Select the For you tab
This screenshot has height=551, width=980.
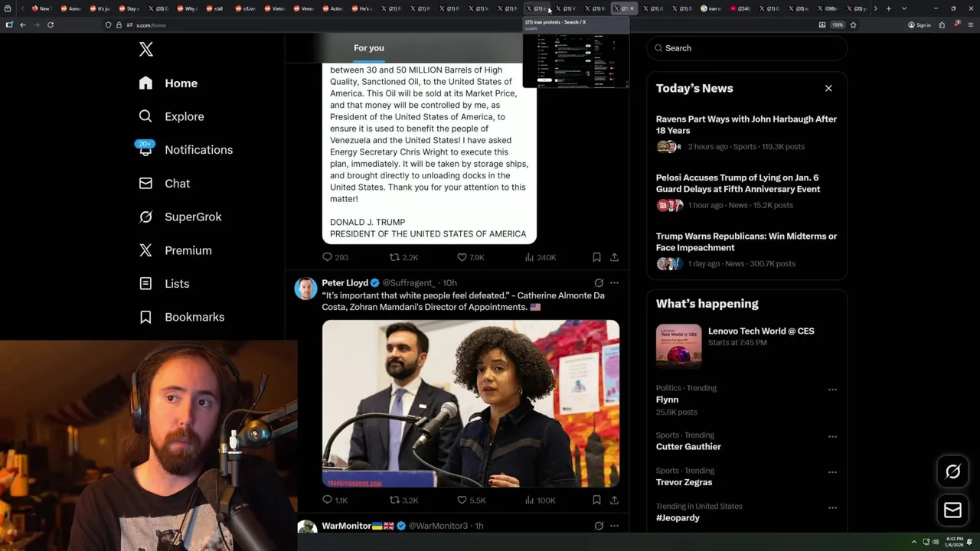pos(369,48)
